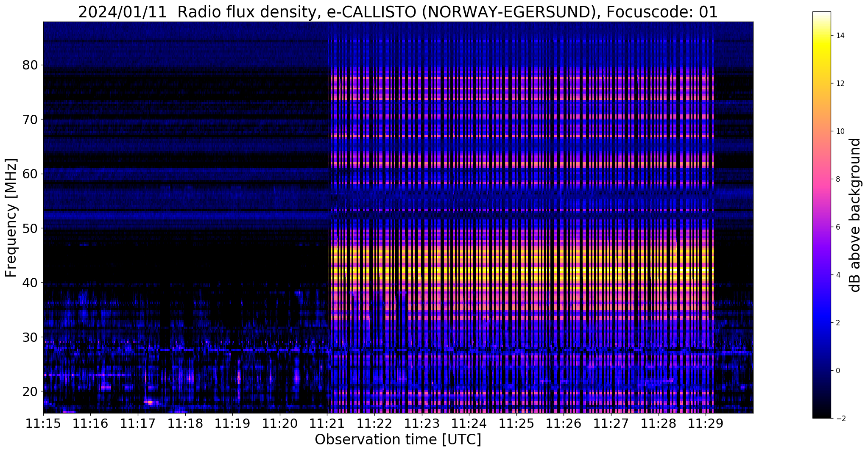Click the colorbar tick value 10
Screen dimensions: 868x452
click(840, 131)
